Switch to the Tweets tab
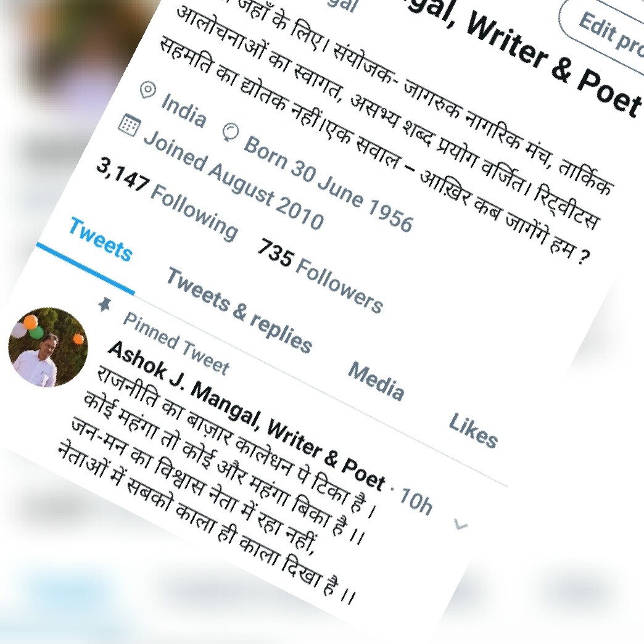644x644 pixels. click(x=100, y=239)
